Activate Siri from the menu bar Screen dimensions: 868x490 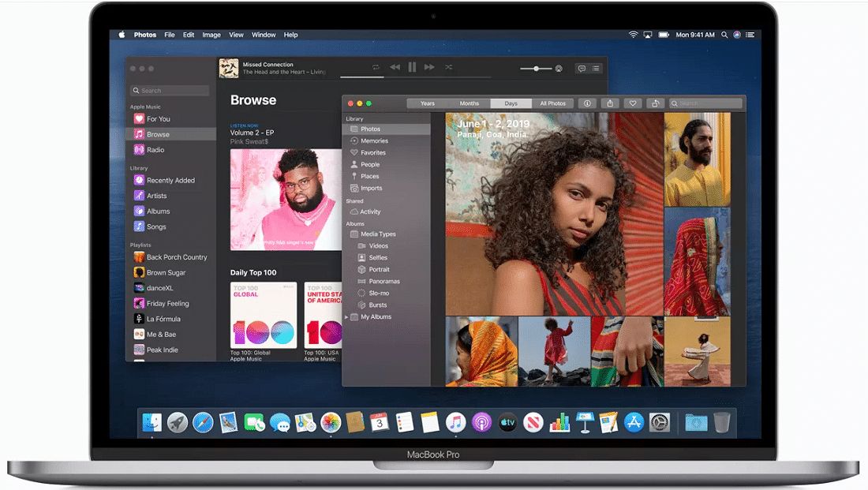[x=737, y=35]
